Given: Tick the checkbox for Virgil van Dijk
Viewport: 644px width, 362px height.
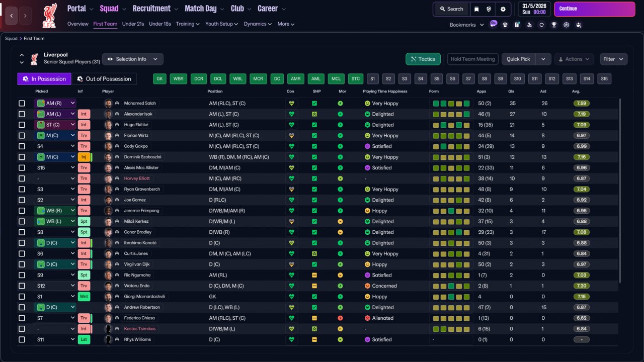Looking at the screenshot, I should click(22, 264).
